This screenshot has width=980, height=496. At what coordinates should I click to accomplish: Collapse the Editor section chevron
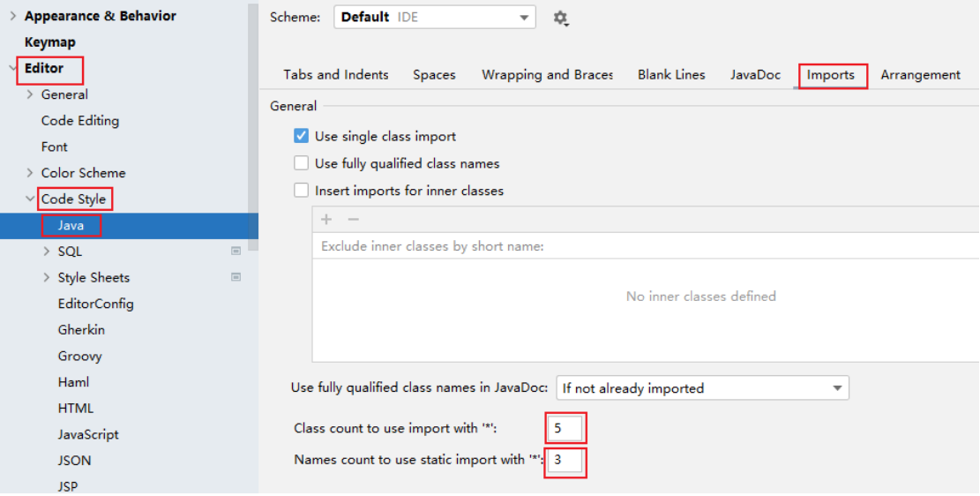click(13, 68)
